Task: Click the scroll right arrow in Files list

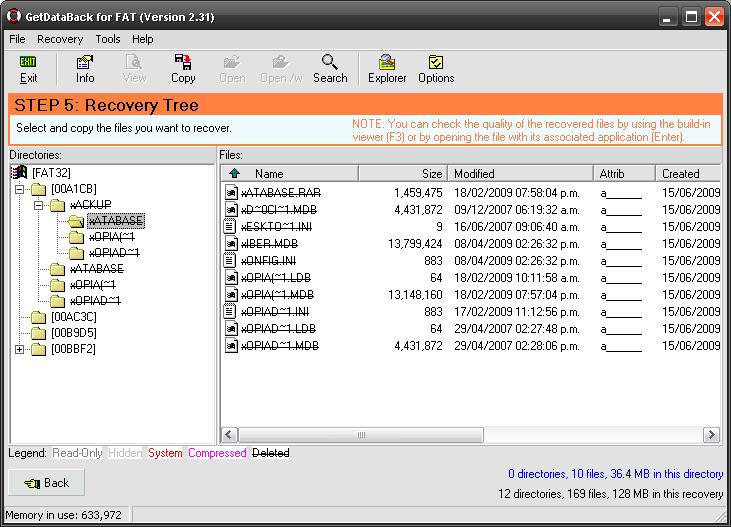Action: tap(710, 435)
